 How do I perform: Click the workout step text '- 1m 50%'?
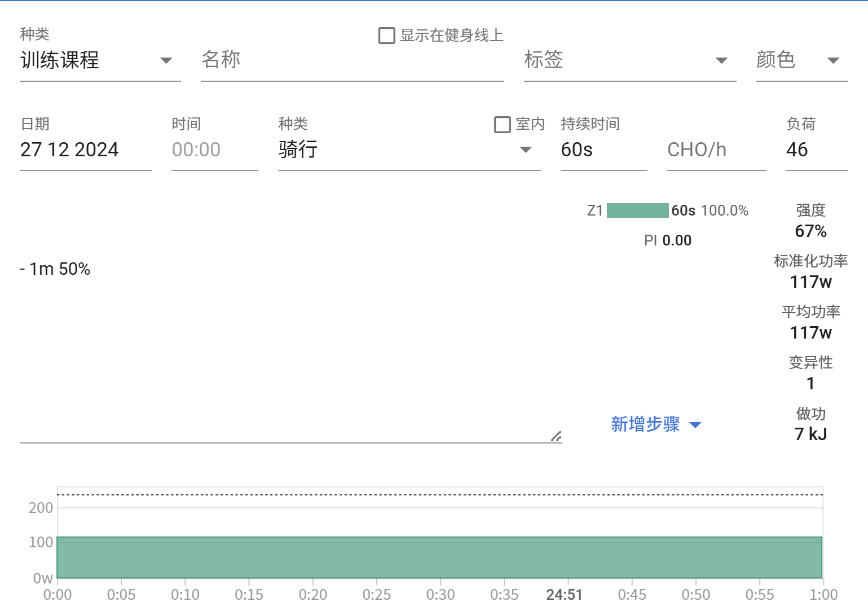point(55,269)
